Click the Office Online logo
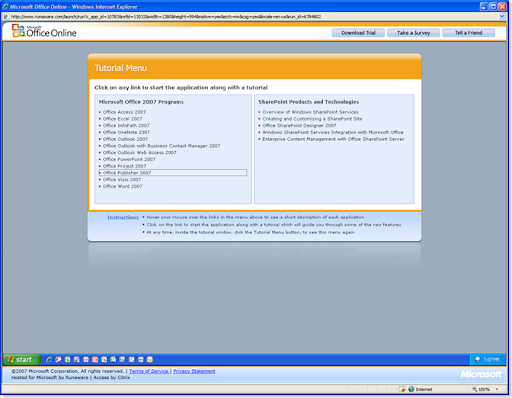 point(44,31)
